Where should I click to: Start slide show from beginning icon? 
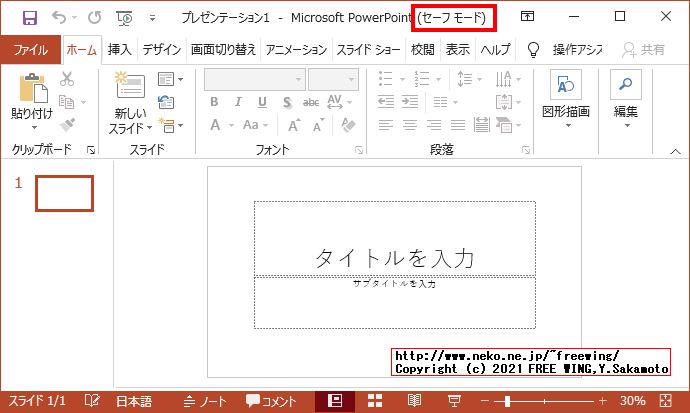click(x=125, y=18)
